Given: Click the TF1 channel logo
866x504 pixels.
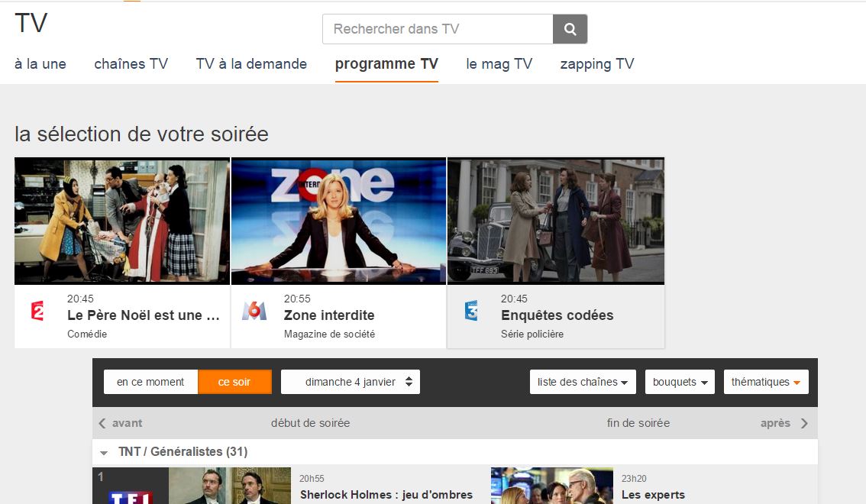Looking at the screenshot, I should point(131,497).
